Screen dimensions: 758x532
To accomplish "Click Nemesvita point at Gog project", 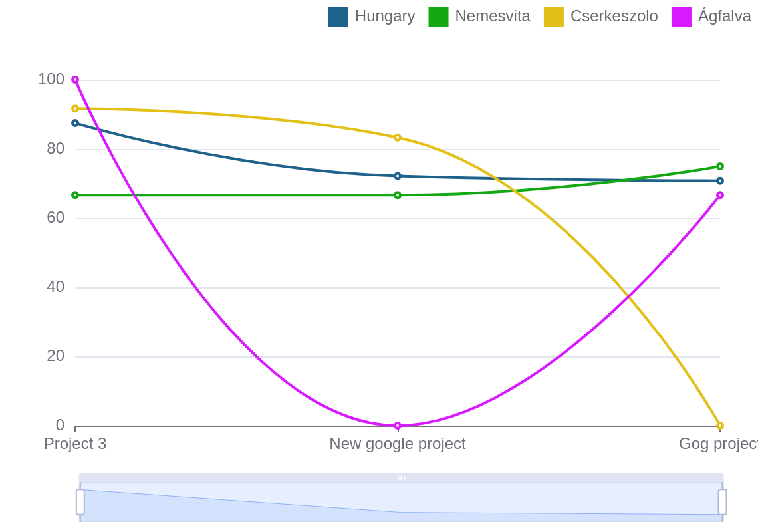I will click(720, 166).
